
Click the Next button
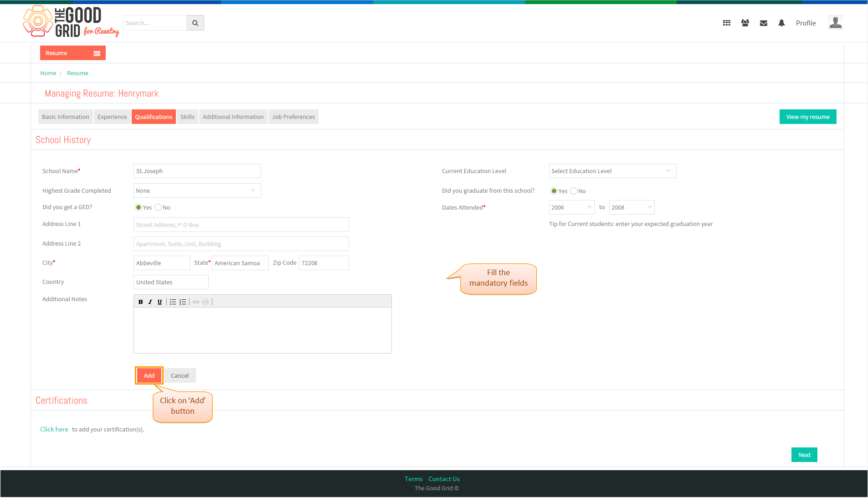pyautogui.click(x=804, y=455)
